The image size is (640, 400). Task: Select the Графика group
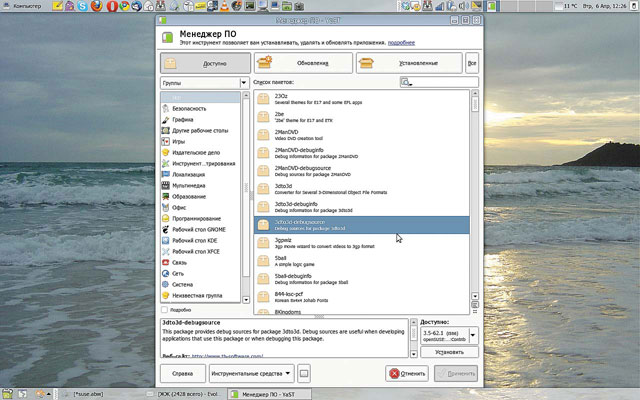tap(200, 120)
